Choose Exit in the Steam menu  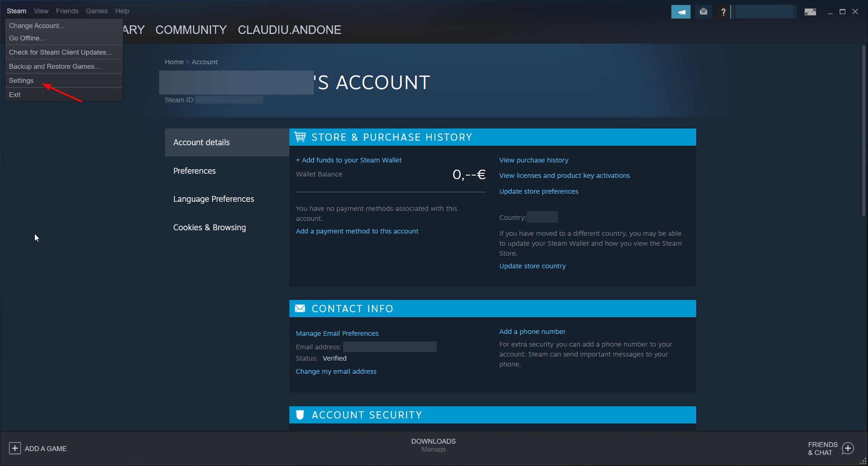coord(64,95)
